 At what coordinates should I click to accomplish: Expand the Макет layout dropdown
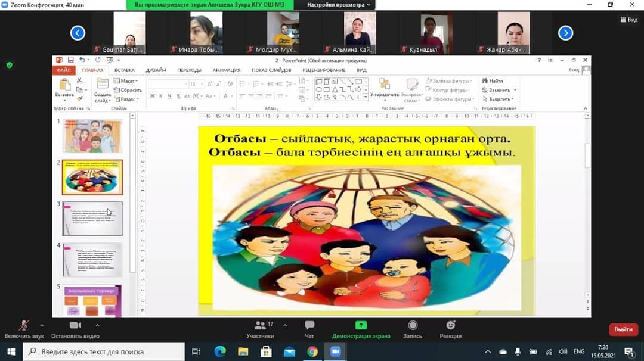[x=127, y=81]
